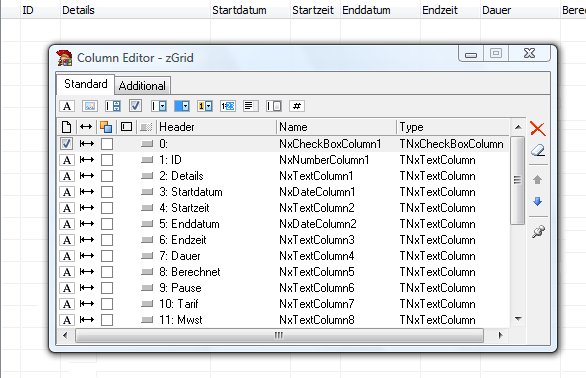
Task: Add an increment (#) column type
Action: pos(297,106)
